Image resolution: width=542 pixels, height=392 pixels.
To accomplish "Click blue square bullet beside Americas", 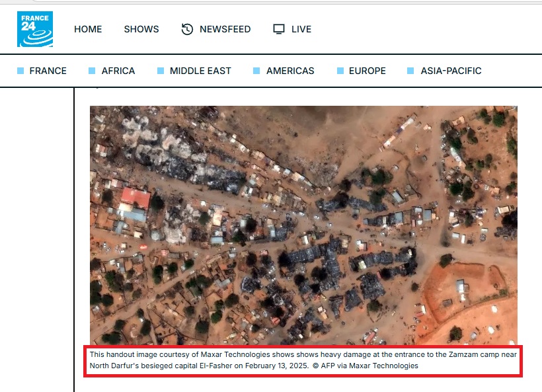I will [x=256, y=71].
